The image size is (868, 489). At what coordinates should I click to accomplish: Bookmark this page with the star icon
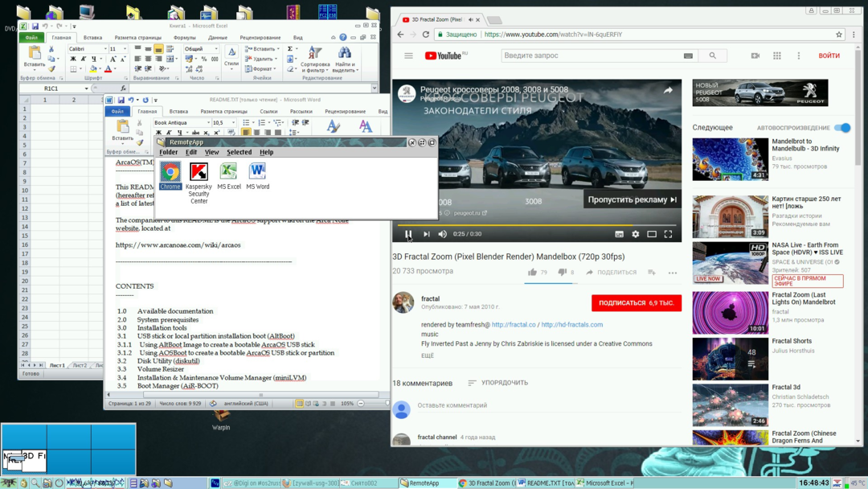point(838,35)
